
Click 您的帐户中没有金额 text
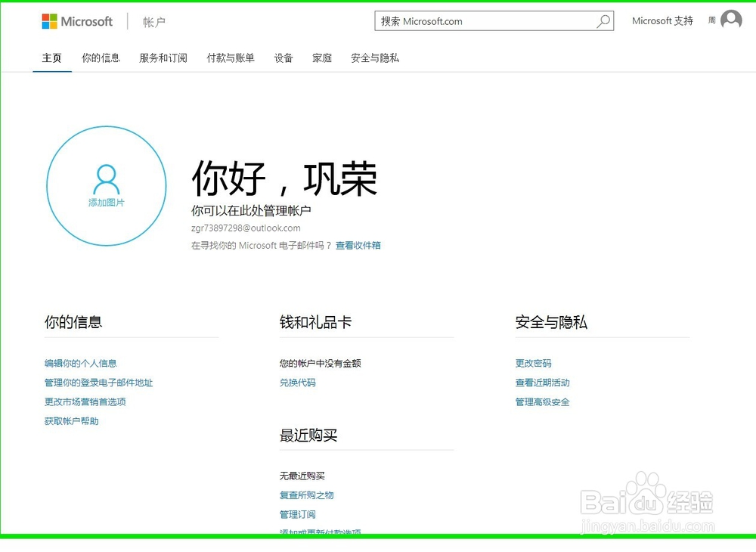pos(320,364)
